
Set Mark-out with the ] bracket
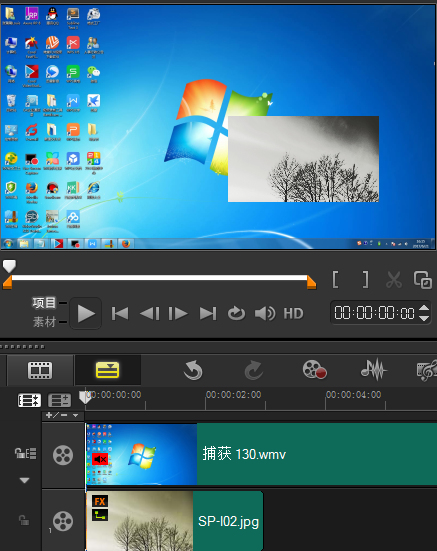pyautogui.click(x=366, y=279)
